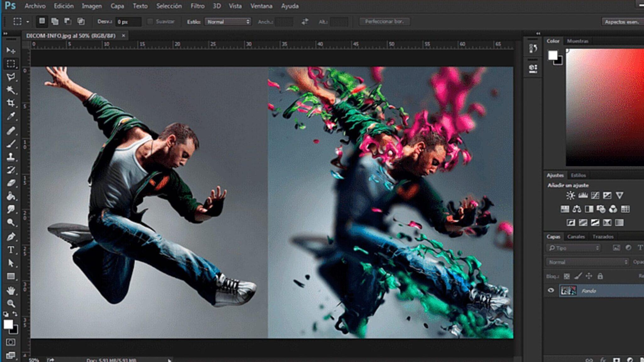Open the Tipo layer filter dropdown

pos(574,248)
